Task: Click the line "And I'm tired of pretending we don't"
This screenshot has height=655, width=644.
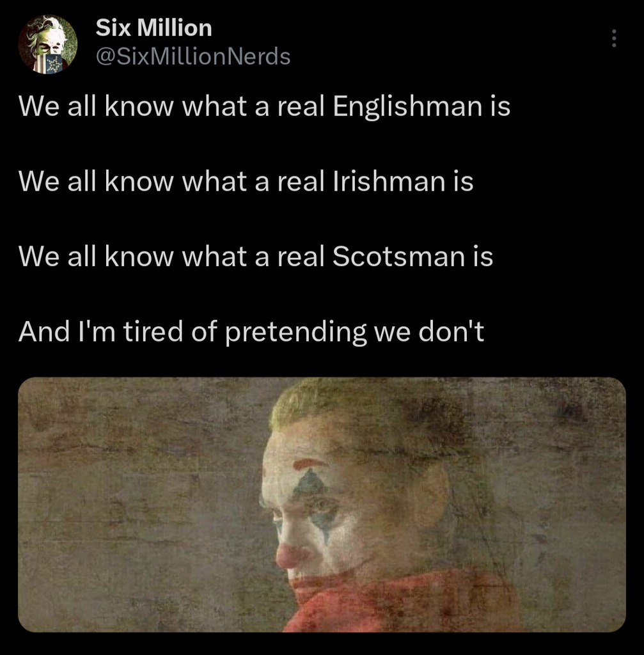Action: 251,332
